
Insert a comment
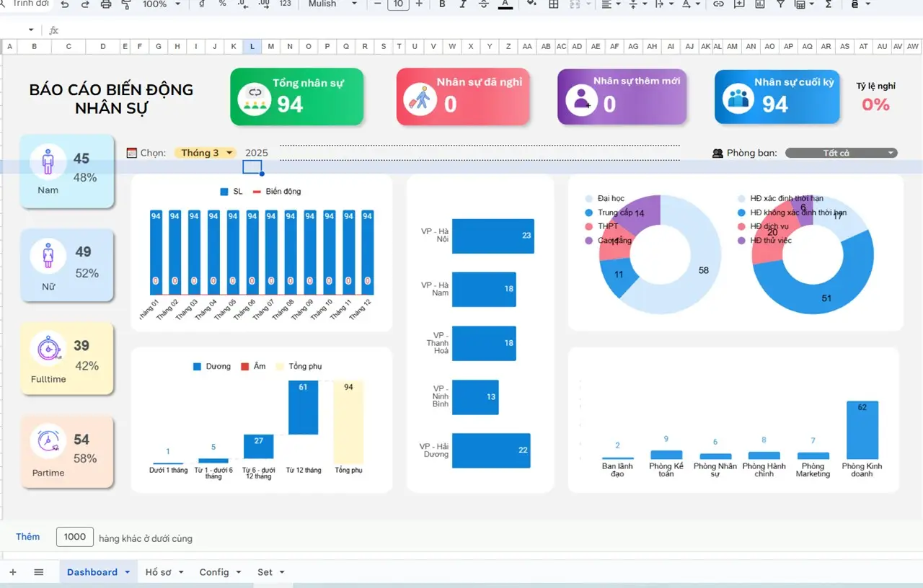(x=739, y=4)
